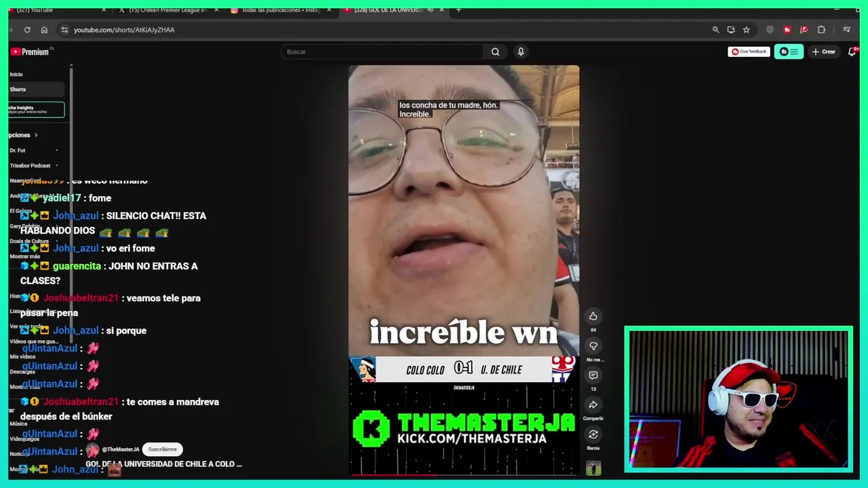868x488 pixels.
Task: Open Dr. Fut subscription channel
Action: click(18, 150)
